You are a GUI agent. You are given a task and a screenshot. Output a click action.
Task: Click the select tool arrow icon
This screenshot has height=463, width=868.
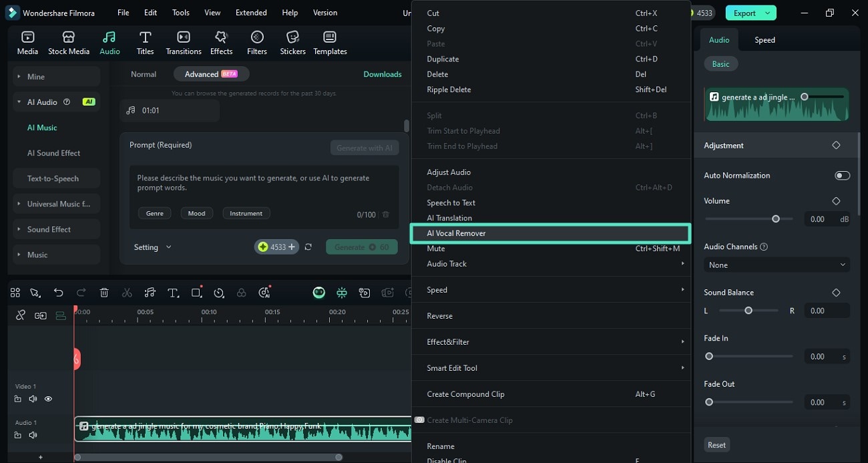[x=35, y=293]
